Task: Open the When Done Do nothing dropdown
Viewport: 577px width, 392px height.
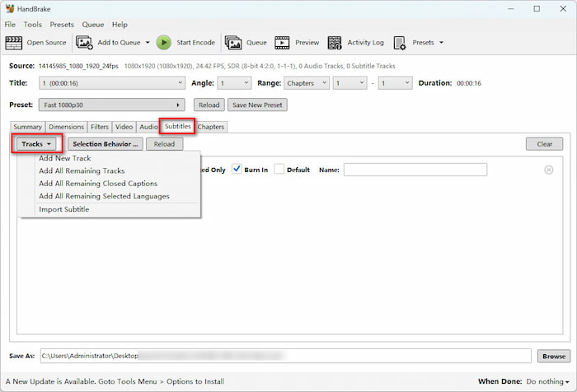Action: 547,381
